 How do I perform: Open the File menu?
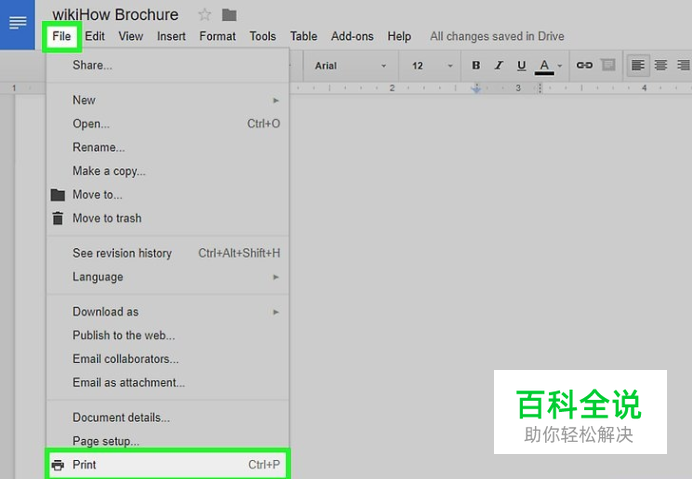61,36
